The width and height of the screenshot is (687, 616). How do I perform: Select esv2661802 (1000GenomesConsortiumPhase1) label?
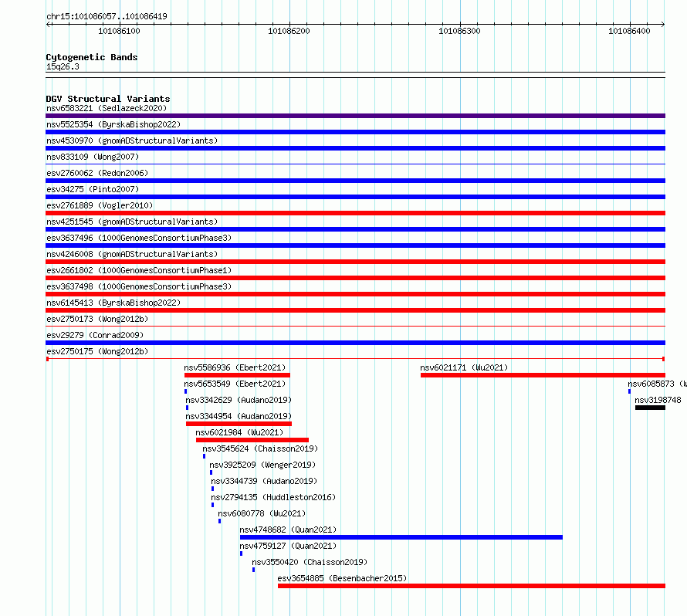pyautogui.click(x=139, y=270)
